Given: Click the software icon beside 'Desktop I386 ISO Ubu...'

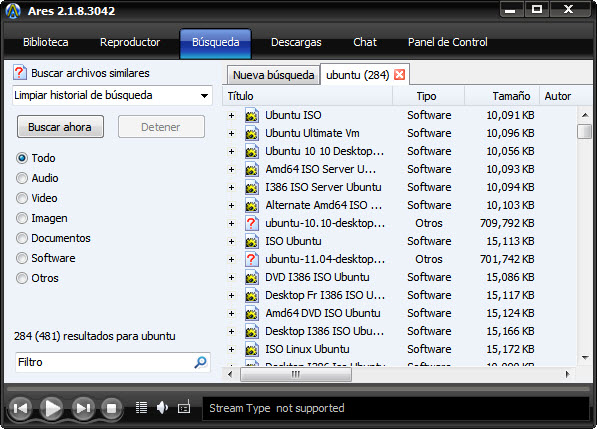Looking at the screenshot, I should tap(252, 331).
